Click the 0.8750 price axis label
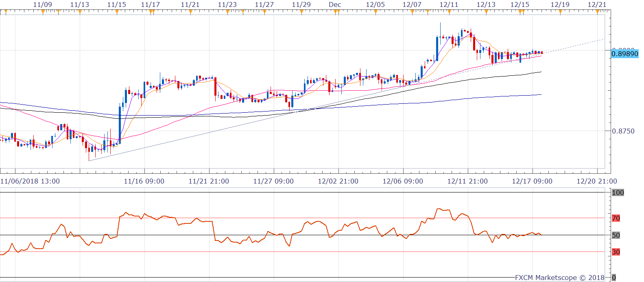 point(623,131)
